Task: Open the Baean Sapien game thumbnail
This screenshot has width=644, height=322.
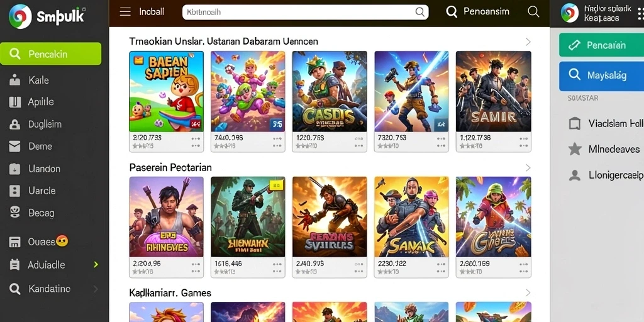Action: click(166, 91)
